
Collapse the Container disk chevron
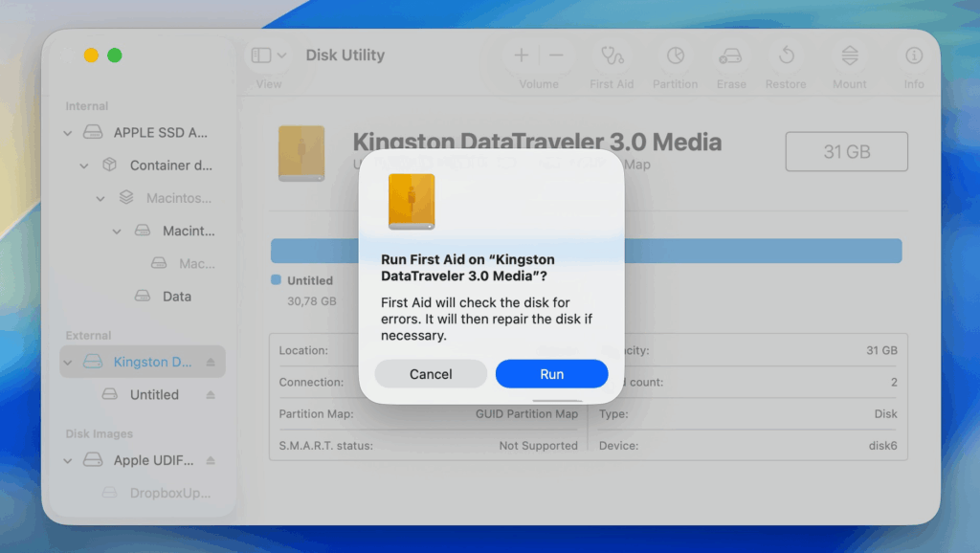point(84,166)
